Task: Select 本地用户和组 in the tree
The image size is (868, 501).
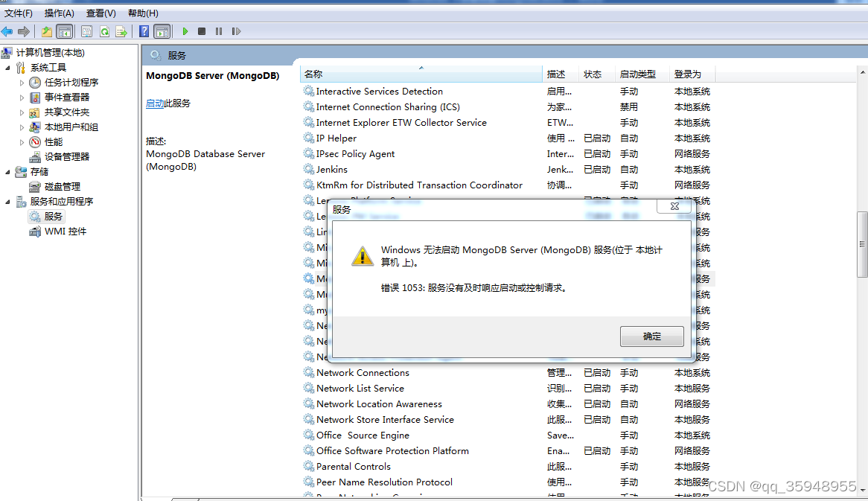Action: click(71, 127)
